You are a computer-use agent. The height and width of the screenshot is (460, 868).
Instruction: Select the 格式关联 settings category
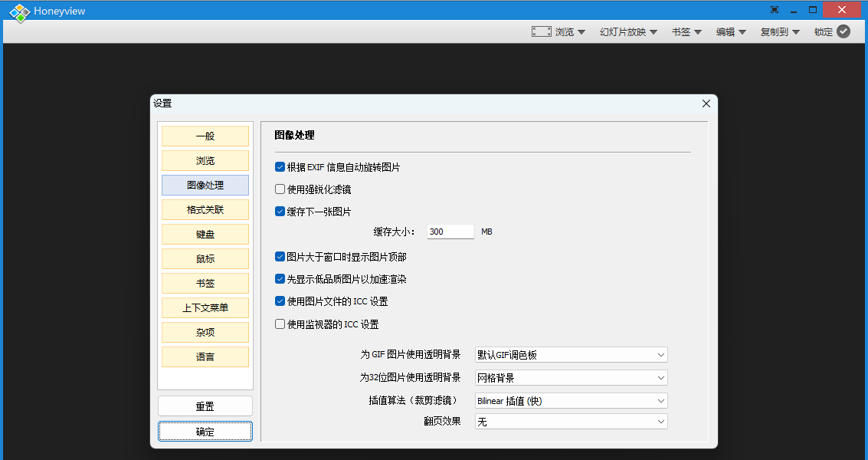(205, 209)
